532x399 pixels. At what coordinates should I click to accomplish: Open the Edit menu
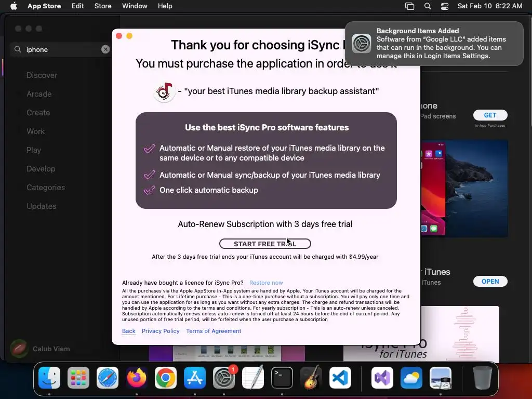[78, 6]
